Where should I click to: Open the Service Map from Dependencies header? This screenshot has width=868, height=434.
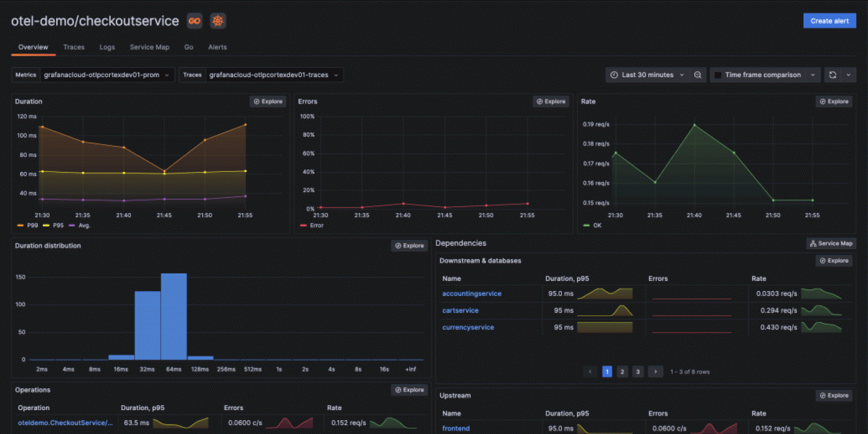(x=831, y=243)
